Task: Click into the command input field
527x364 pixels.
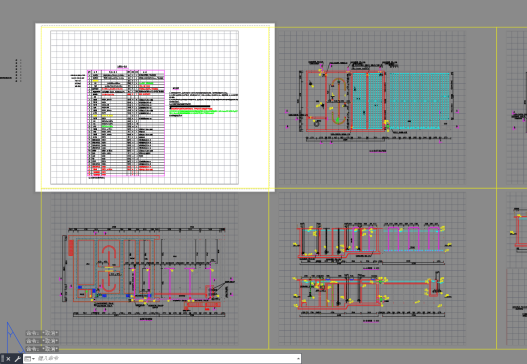Action: pyautogui.click(x=166, y=359)
